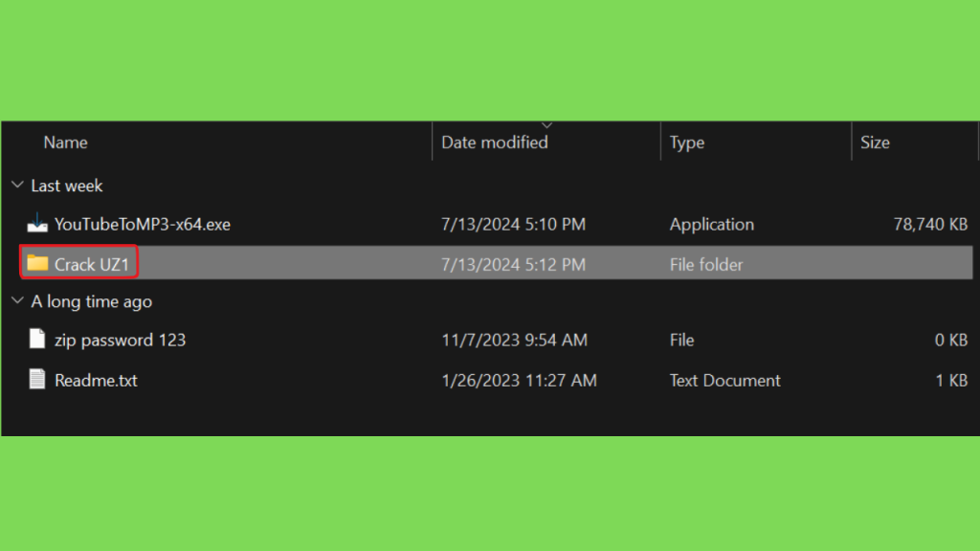Select the zip password 123 file name
Viewport: 980px width, 551px height.
pyautogui.click(x=120, y=340)
